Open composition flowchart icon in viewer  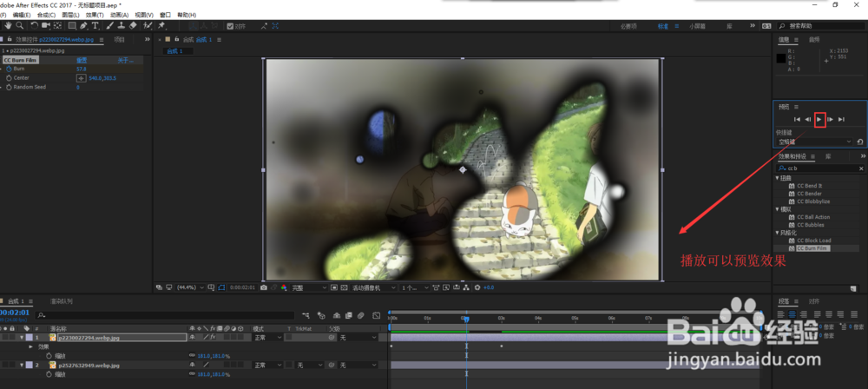[x=465, y=287]
